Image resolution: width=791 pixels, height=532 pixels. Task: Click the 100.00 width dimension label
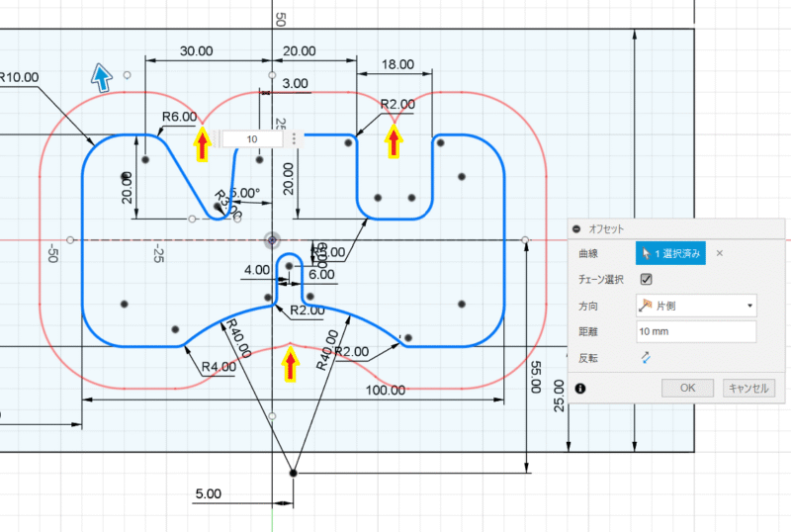coord(386,390)
